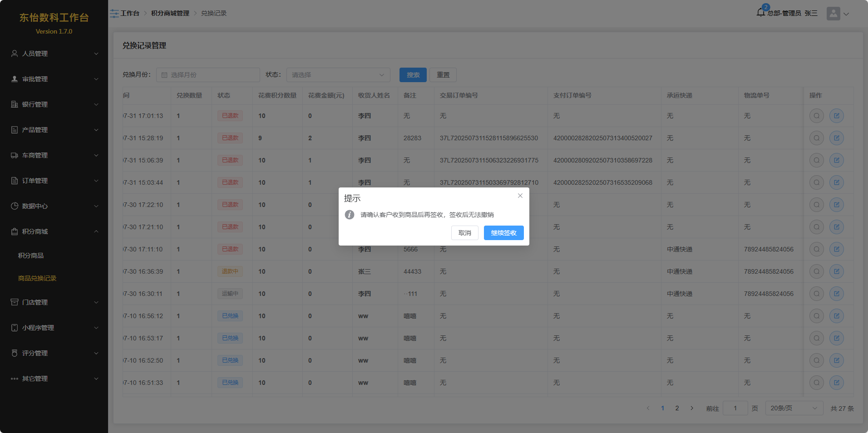This screenshot has height=433, width=868.
Task: Click the view icon for the 退款中 row
Action: click(816, 271)
